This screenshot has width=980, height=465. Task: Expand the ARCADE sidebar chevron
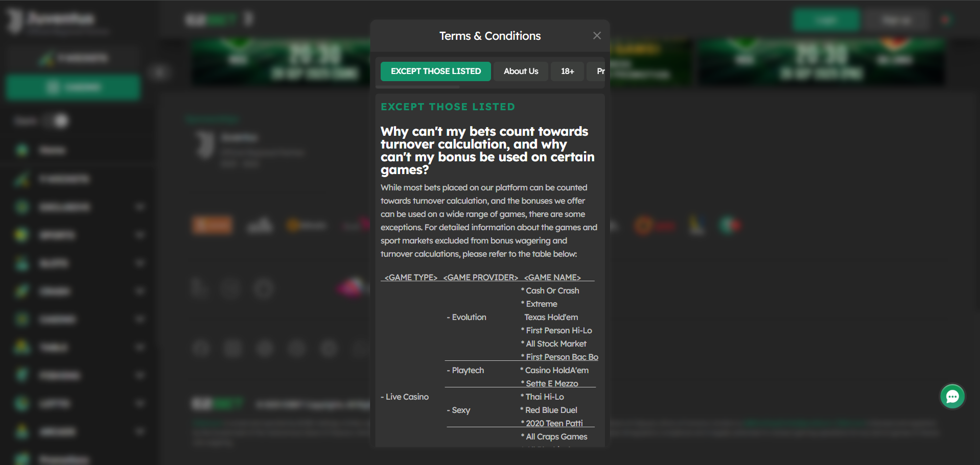(139, 431)
